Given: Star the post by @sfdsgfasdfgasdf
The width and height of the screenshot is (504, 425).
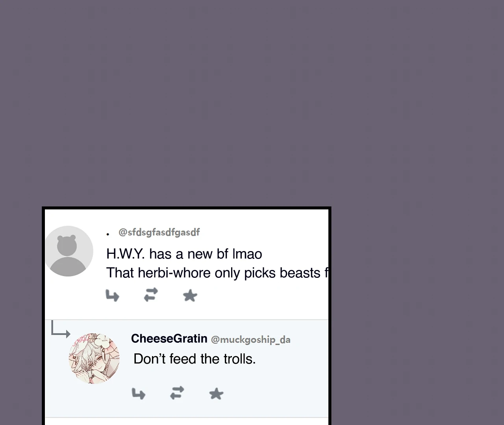Looking at the screenshot, I should pyautogui.click(x=190, y=296).
